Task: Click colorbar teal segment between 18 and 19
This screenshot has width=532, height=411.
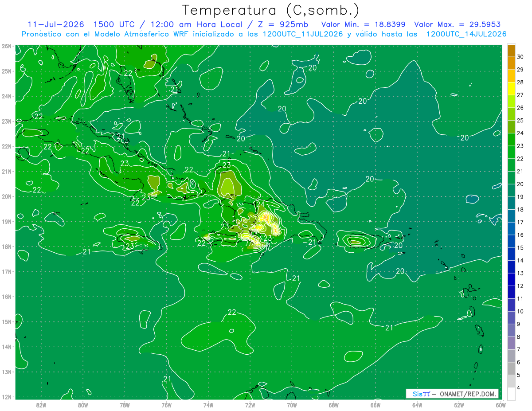Action: (x=511, y=204)
